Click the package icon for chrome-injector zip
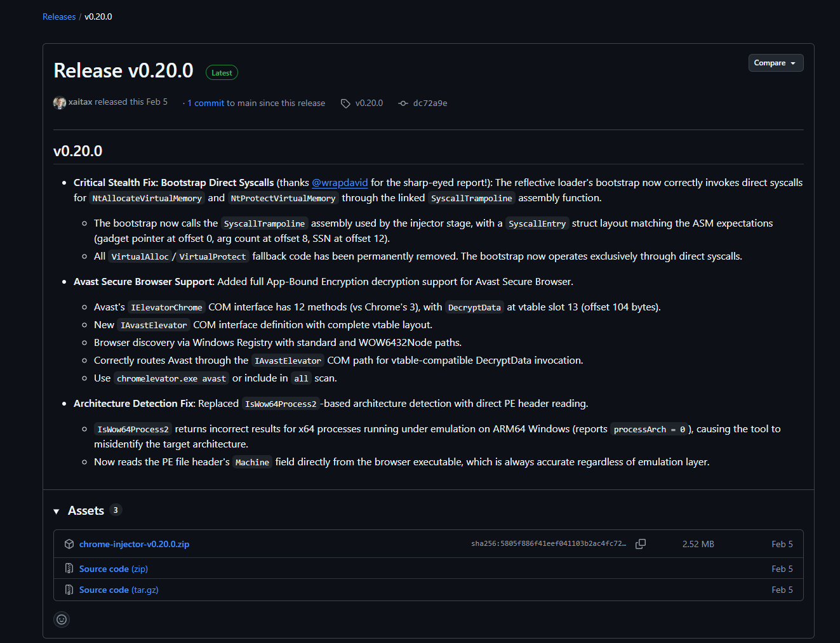This screenshot has height=643, width=840. (x=69, y=544)
